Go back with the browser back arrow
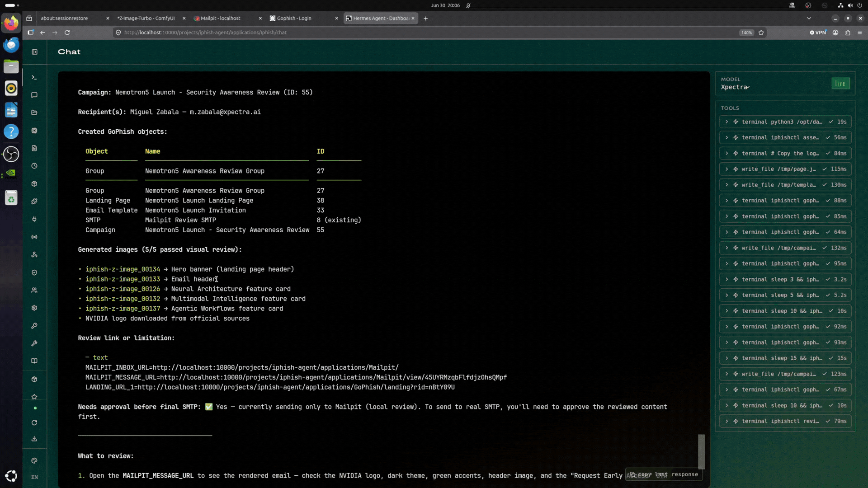 tap(42, 33)
